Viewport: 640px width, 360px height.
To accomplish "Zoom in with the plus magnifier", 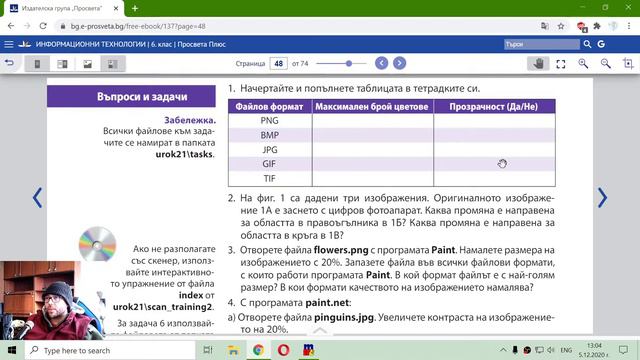I will point(583,63).
